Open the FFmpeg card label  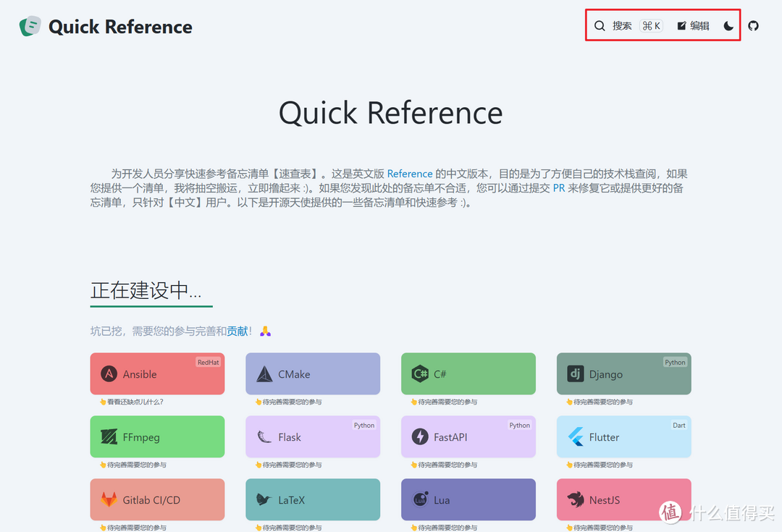pos(141,437)
